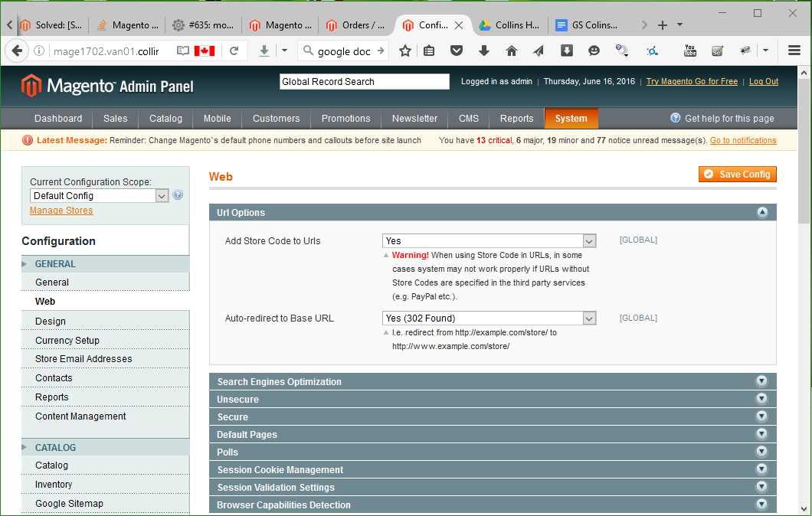Expand Session Cookie Management section
The width and height of the screenshot is (812, 516).
click(761, 469)
